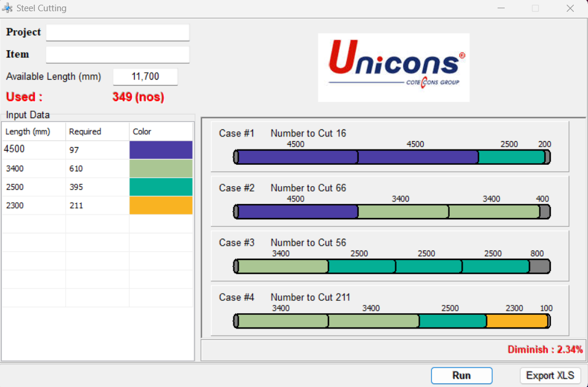Click the gray 400 waste segment in Case #2
The image size is (588, 387).
coord(545,212)
